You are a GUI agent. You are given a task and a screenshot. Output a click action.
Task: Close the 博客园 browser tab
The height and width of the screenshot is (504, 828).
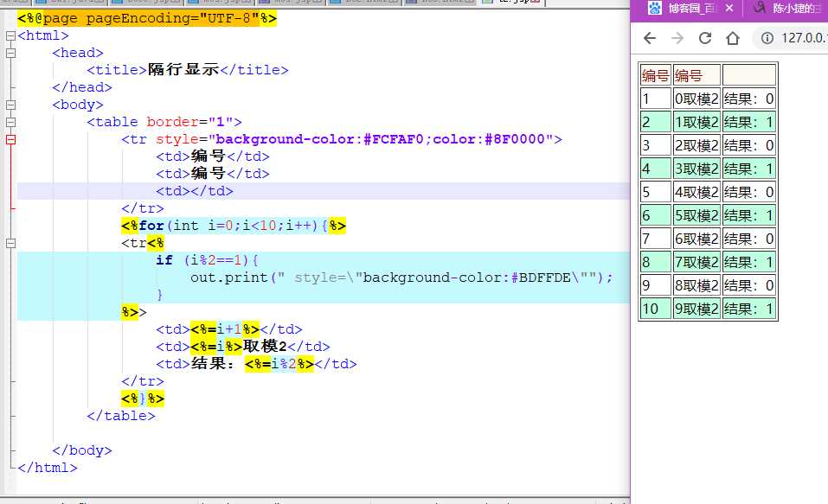tap(729, 8)
